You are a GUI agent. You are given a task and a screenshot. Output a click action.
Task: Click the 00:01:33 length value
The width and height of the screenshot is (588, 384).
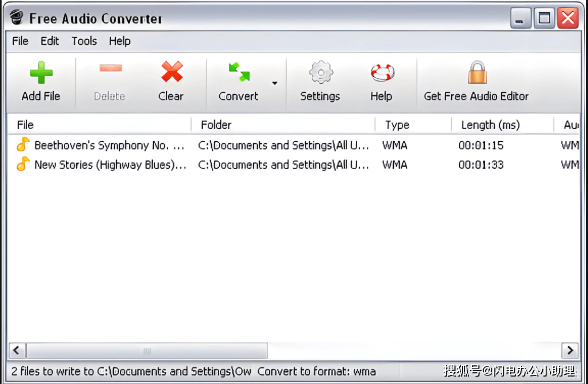pyautogui.click(x=481, y=165)
